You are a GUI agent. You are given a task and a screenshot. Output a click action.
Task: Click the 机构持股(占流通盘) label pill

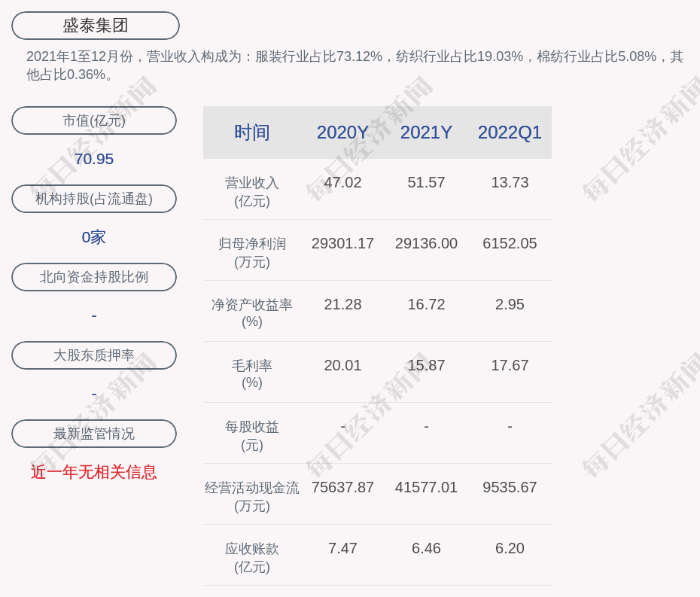pyautogui.click(x=94, y=199)
